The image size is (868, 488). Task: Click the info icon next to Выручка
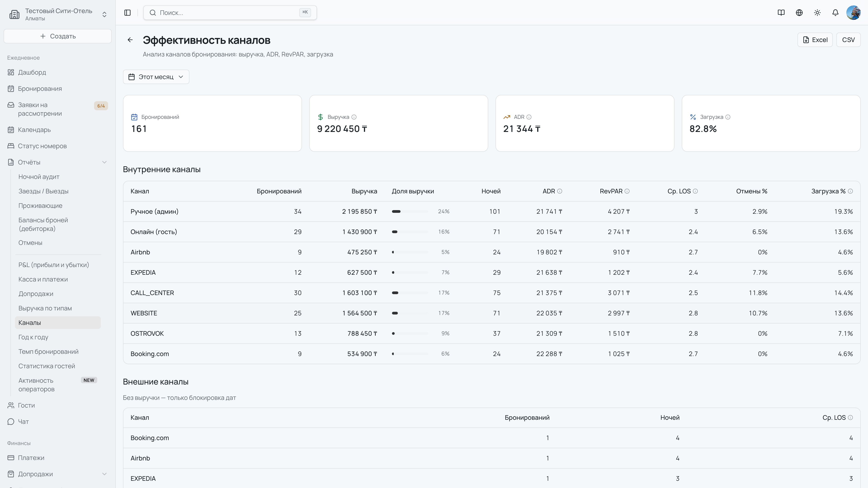pos(354,117)
